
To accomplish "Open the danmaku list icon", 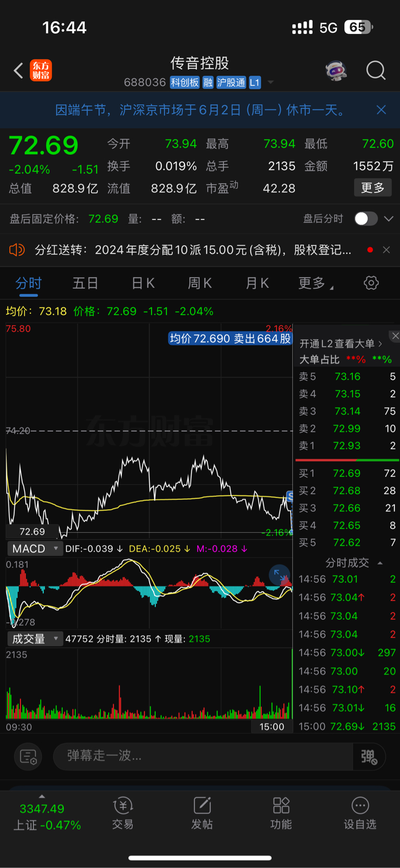I will [28, 756].
